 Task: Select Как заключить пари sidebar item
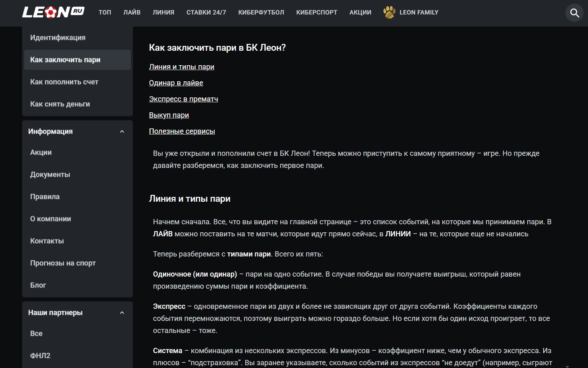77,60
